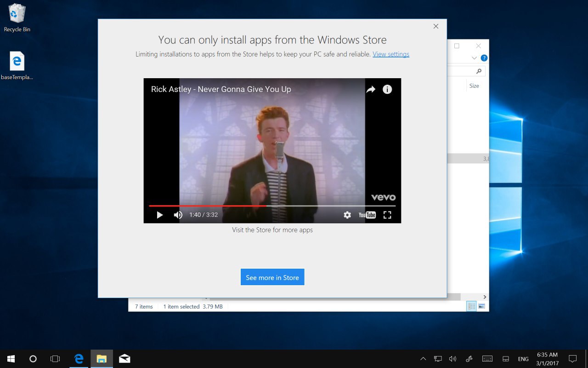Open the video settings gear
Screen dimensions: 588x368
click(x=347, y=215)
